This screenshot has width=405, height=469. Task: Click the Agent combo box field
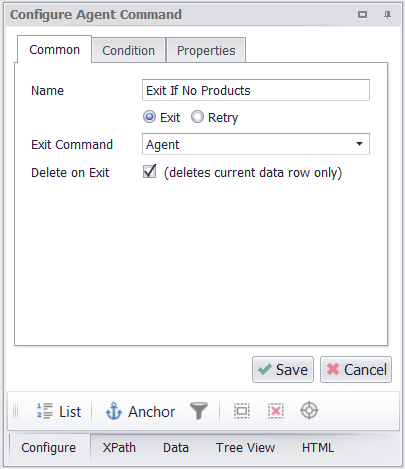point(256,144)
